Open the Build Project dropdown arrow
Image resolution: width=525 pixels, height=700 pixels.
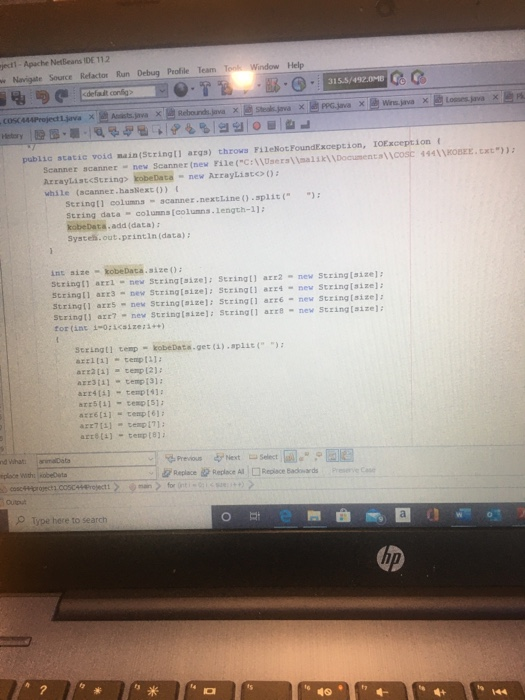click(x=192, y=89)
